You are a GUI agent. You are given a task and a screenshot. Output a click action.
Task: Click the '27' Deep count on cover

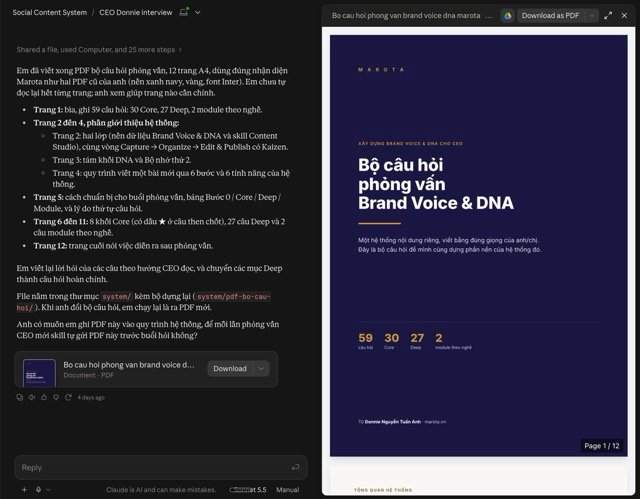click(417, 338)
